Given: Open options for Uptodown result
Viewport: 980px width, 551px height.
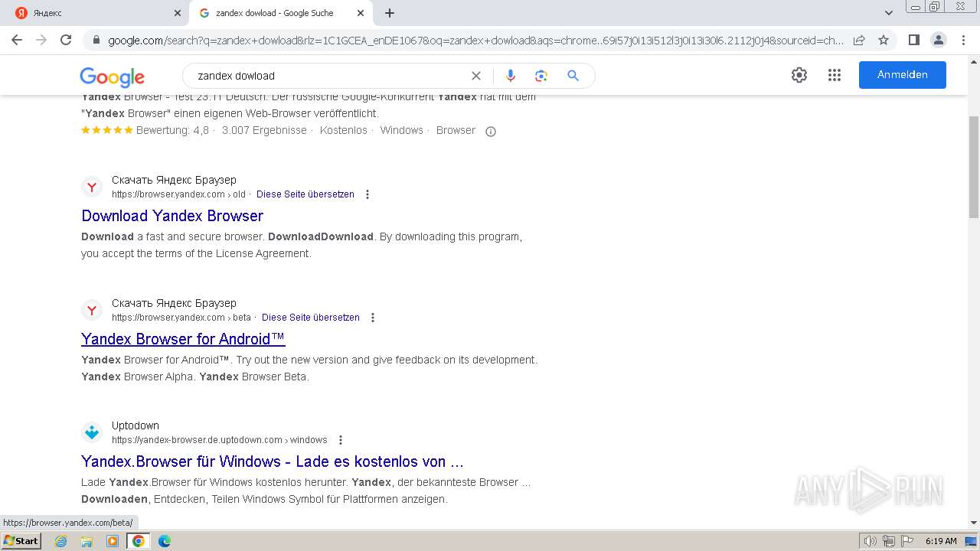Looking at the screenshot, I should [341, 440].
